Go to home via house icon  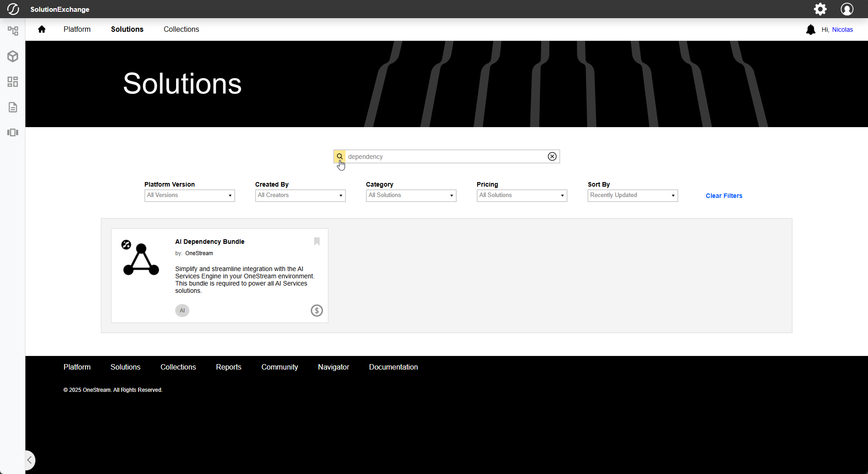click(42, 30)
